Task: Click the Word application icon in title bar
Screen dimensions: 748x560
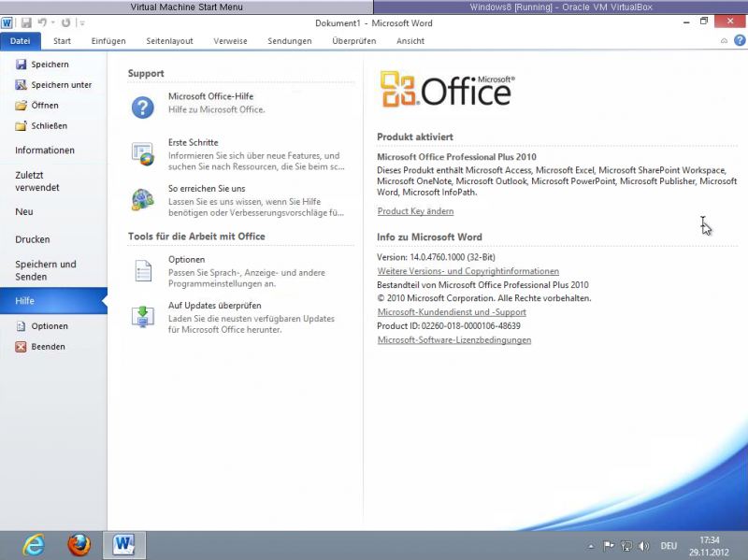Action: 7,22
